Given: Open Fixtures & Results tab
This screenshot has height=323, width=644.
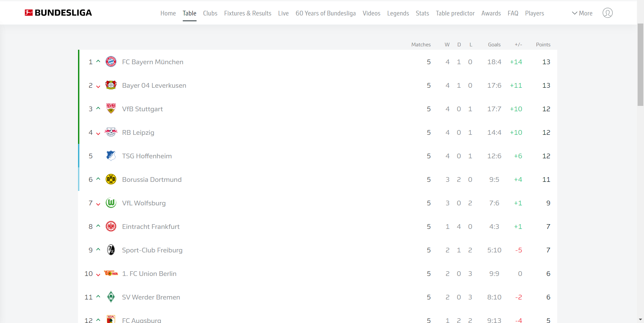Looking at the screenshot, I should 248,13.
